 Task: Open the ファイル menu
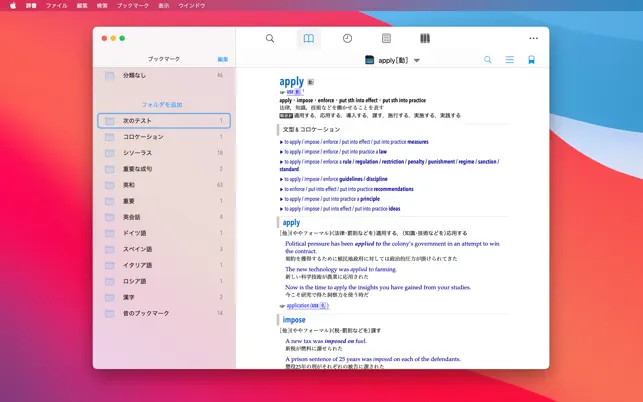pyautogui.click(x=57, y=6)
